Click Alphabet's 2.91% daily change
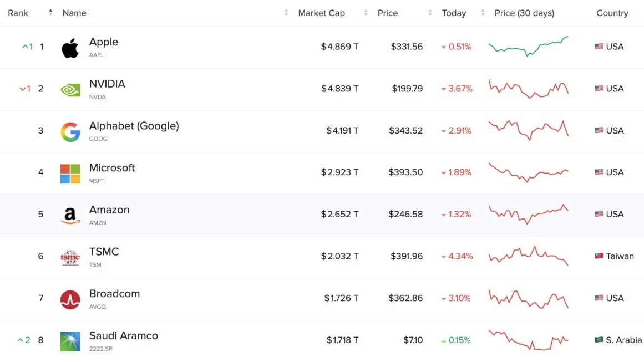This screenshot has width=644, height=362. click(460, 130)
